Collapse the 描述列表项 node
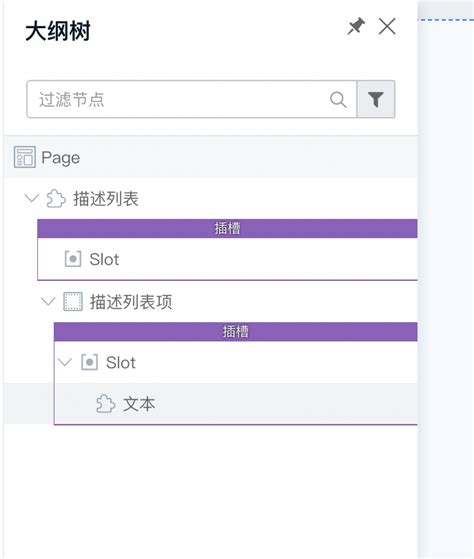 48,301
